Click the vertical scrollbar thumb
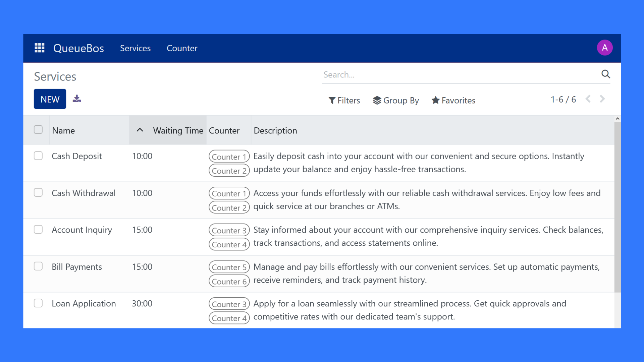This screenshot has height=362, width=644. (x=618, y=208)
